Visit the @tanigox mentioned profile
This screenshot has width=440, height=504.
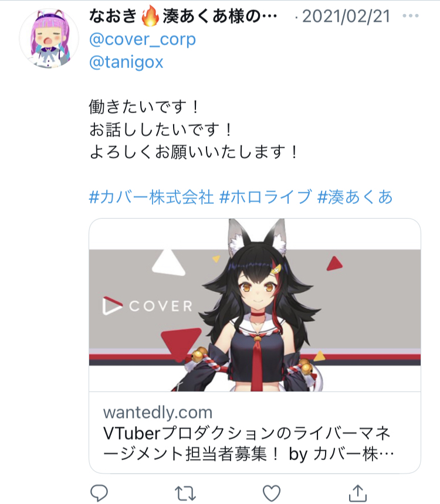coord(126,62)
